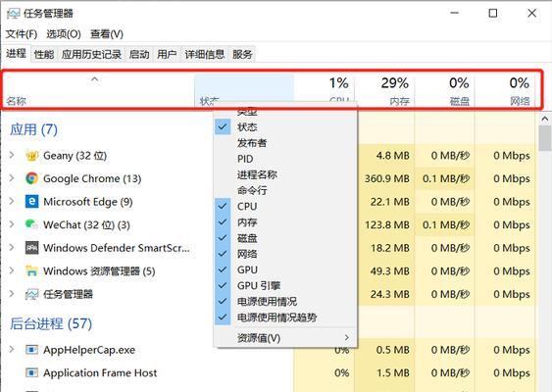This screenshot has width=552, height=392.
Task: Select the Windows 资源管理器 folder icon
Action: (31, 270)
